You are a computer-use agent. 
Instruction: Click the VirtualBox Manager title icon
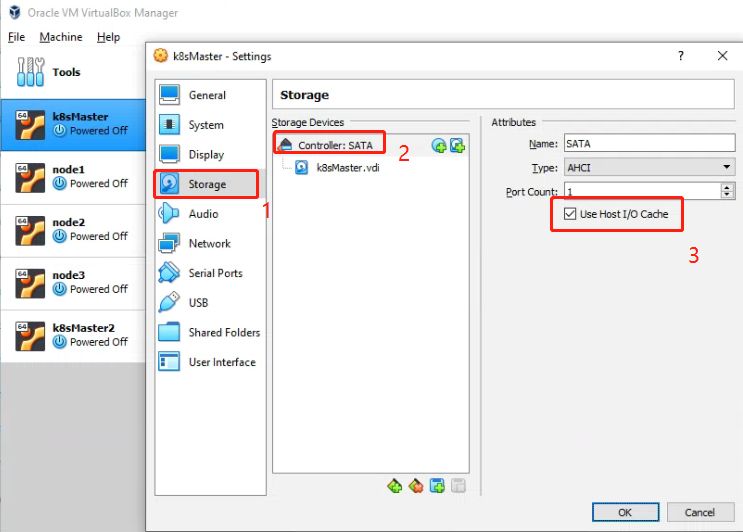click(15, 12)
